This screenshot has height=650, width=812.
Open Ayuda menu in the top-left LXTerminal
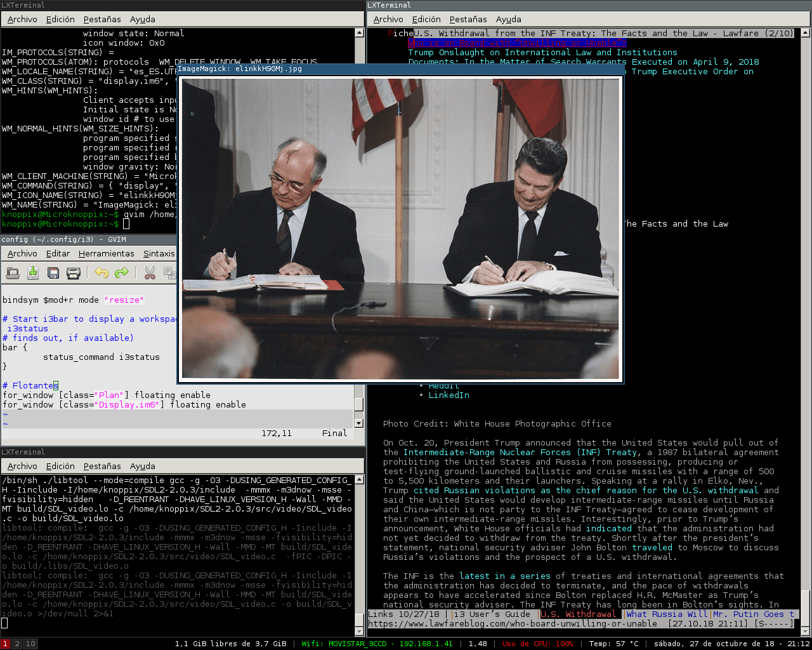143,20
